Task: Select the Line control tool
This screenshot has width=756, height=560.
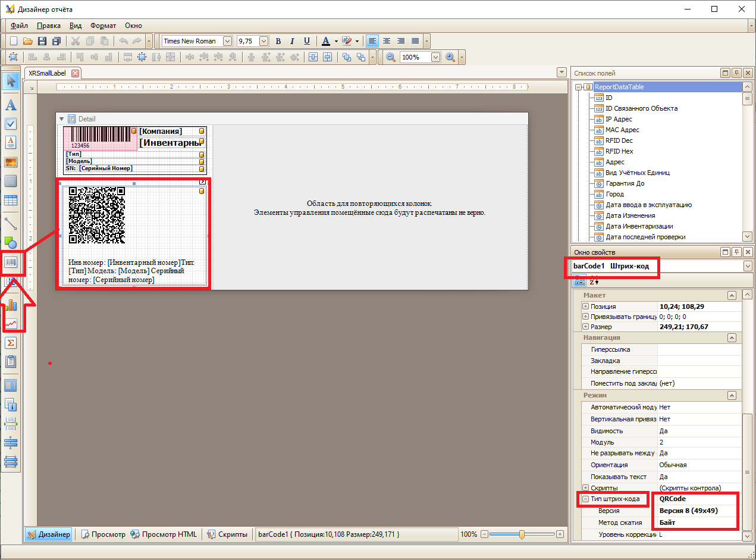Action: click(x=11, y=224)
